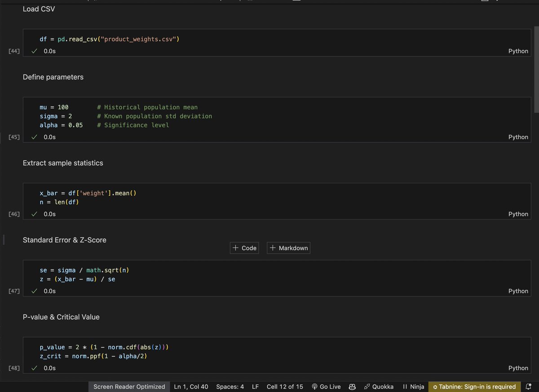Change Python language of parameters cell
This screenshot has width=539, height=392.
[x=518, y=137]
